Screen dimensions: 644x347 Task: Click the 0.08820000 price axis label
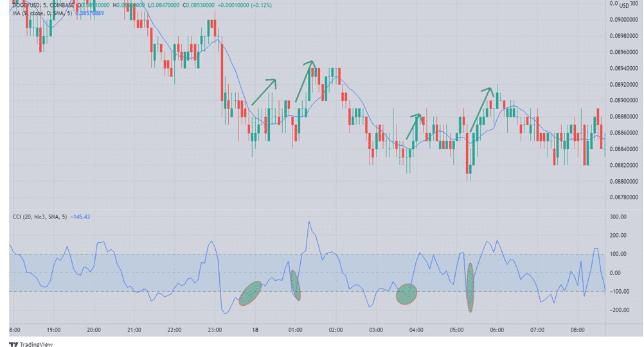[623, 165]
